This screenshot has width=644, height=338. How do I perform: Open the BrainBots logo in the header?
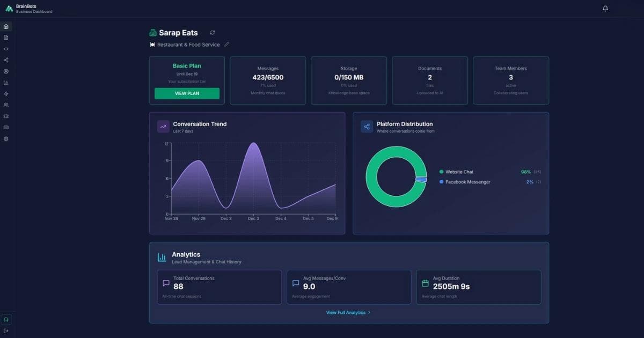9,8
